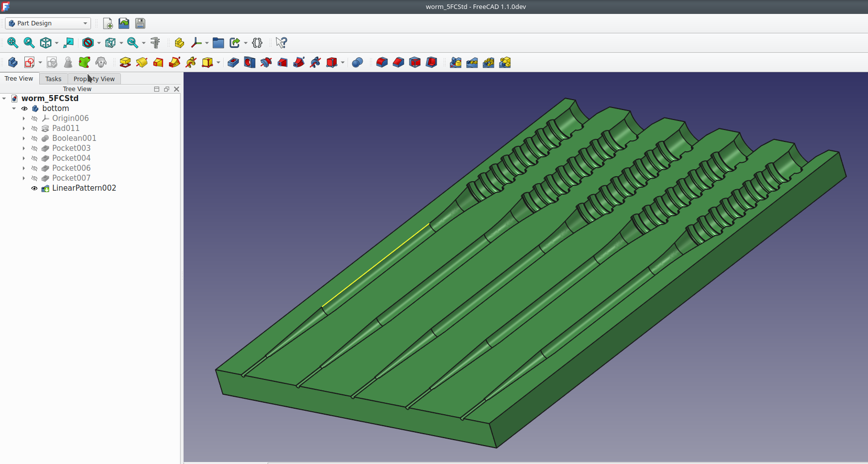Select the Subtractive Loft tool
The height and width of the screenshot is (464, 868).
tap(283, 62)
